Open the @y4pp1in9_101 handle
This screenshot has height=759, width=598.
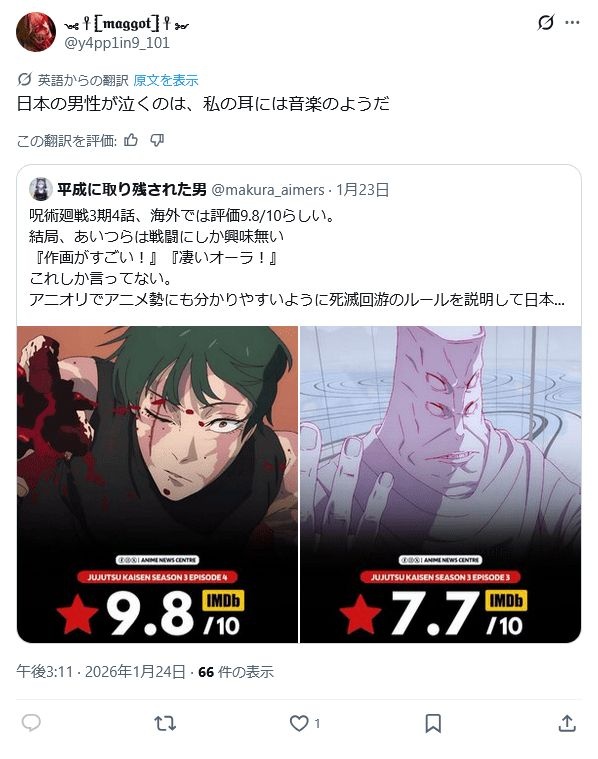(x=117, y=43)
